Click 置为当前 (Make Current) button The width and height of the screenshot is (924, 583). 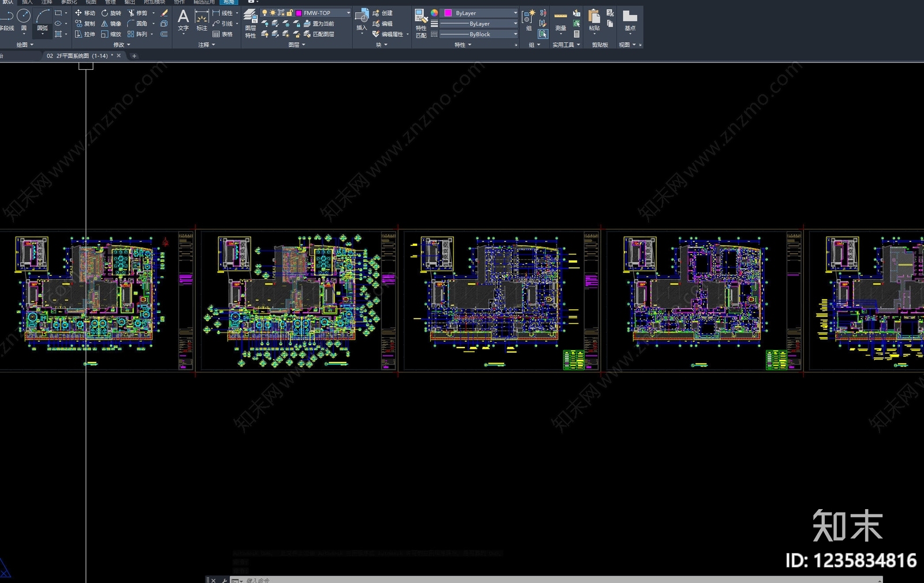(319, 24)
